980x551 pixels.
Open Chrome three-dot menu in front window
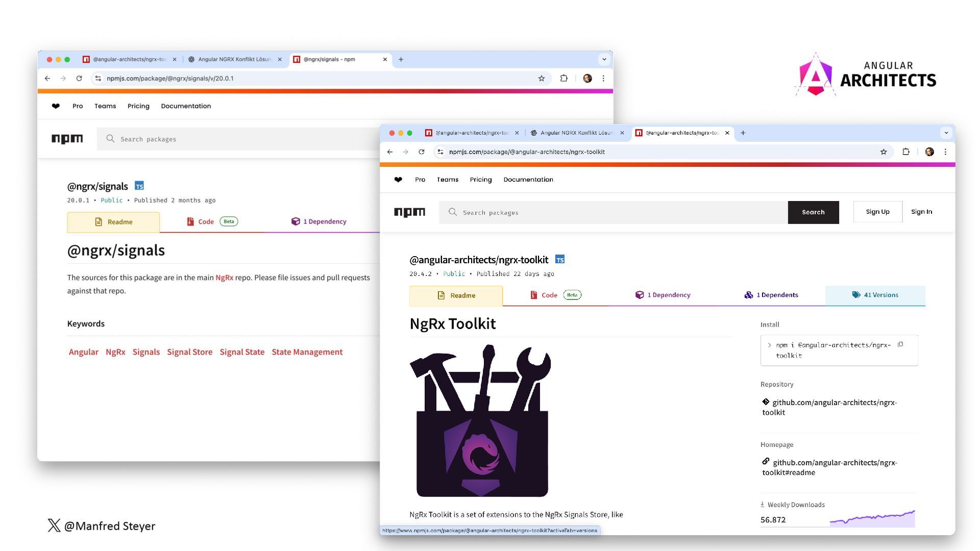(945, 152)
